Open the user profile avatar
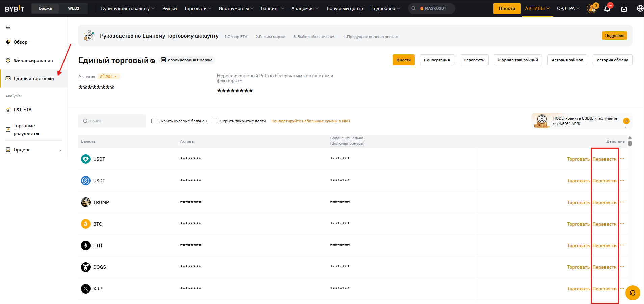 [x=592, y=9]
